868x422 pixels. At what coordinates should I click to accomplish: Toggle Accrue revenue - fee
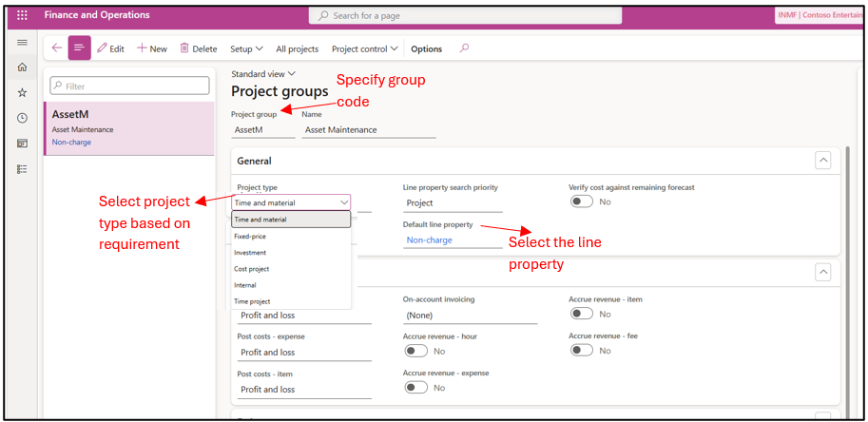582,350
